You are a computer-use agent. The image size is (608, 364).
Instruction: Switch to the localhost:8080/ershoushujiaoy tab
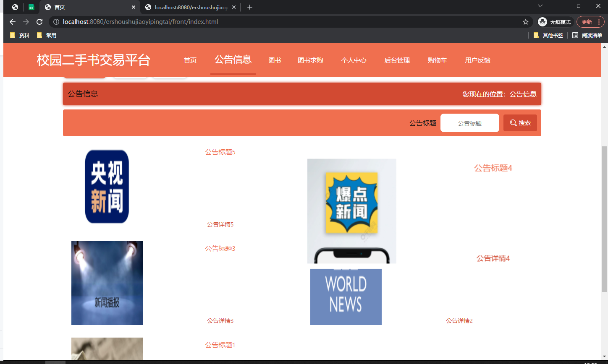click(191, 7)
